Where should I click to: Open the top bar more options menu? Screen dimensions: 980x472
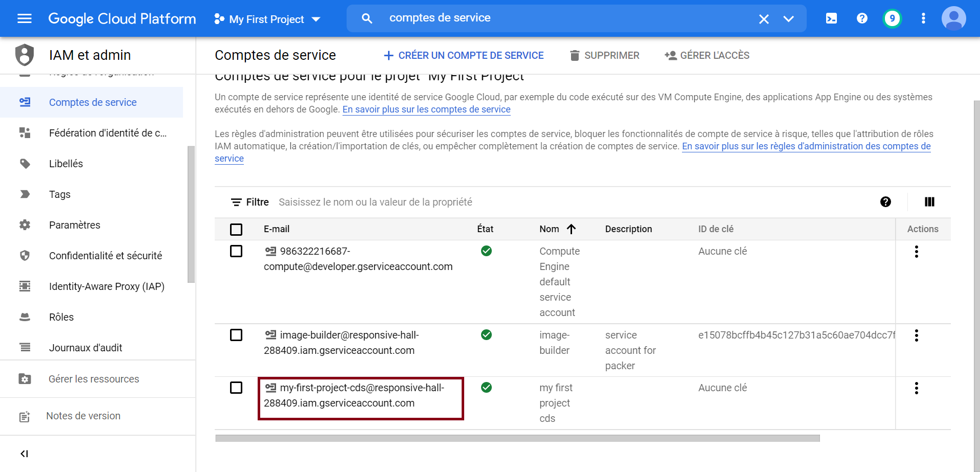pos(923,18)
